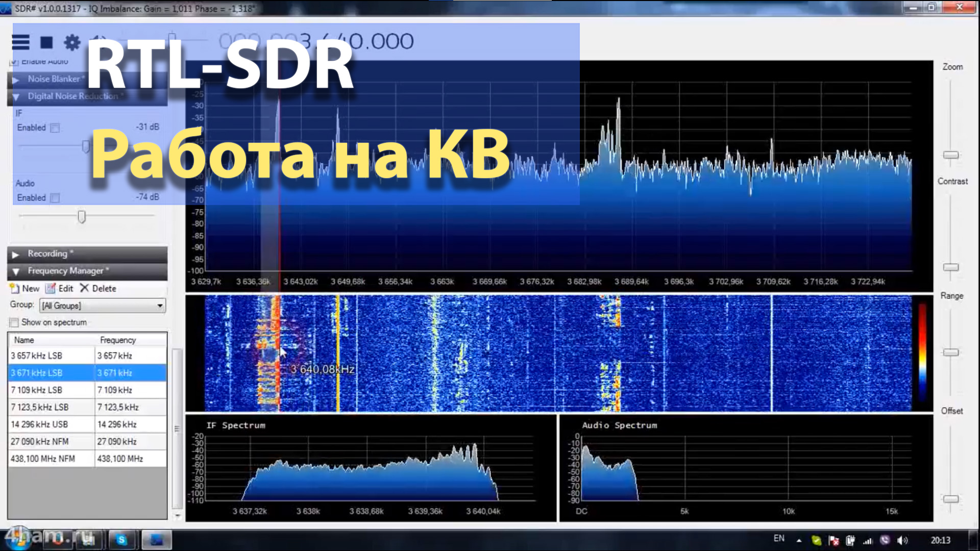Screen dimensions: 980x551
Task: Collapse the Frequency Manager panel
Action: (15, 271)
